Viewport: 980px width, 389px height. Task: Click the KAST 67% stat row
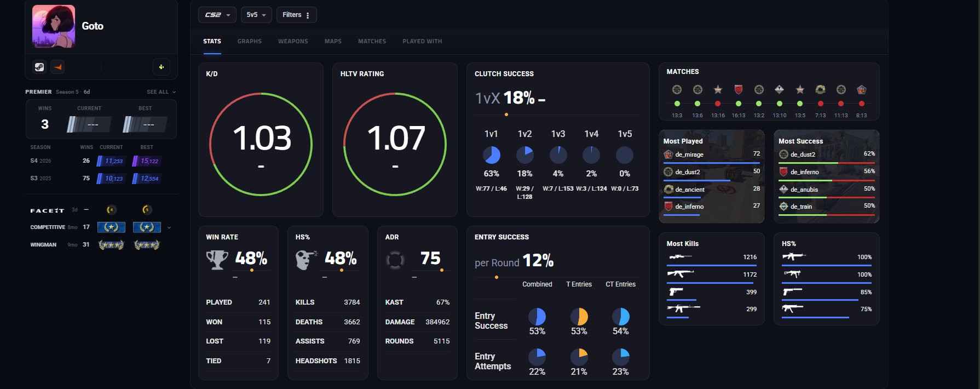click(x=417, y=302)
